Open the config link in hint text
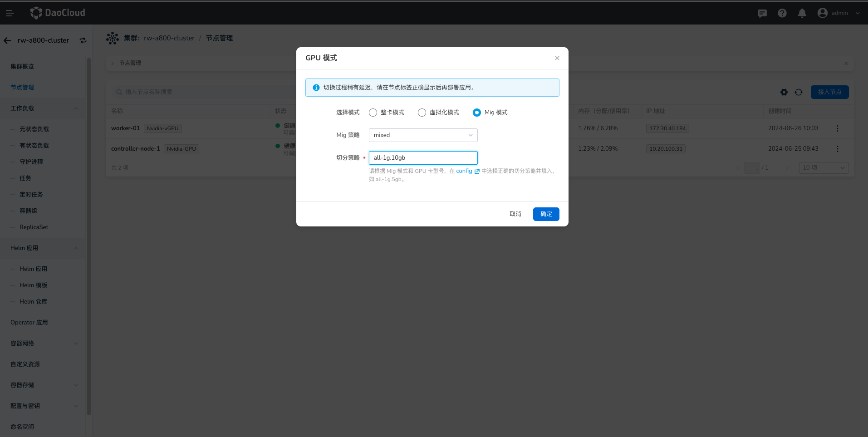The image size is (868, 437). [x=464, y=171]
